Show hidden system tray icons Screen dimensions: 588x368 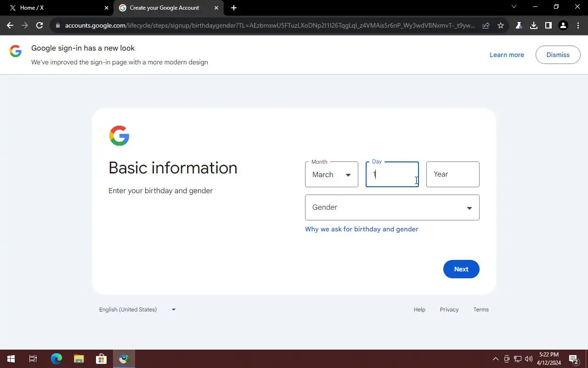pos(495,359)
